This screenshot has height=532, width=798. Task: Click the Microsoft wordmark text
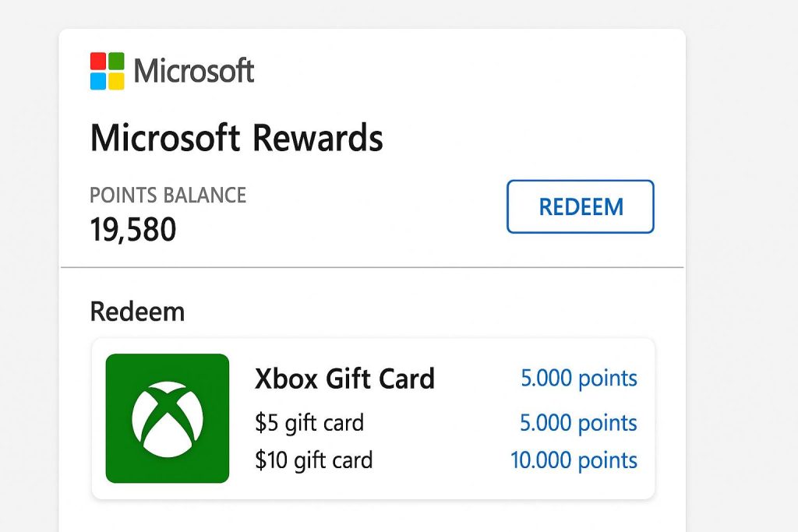pos(194,72)
